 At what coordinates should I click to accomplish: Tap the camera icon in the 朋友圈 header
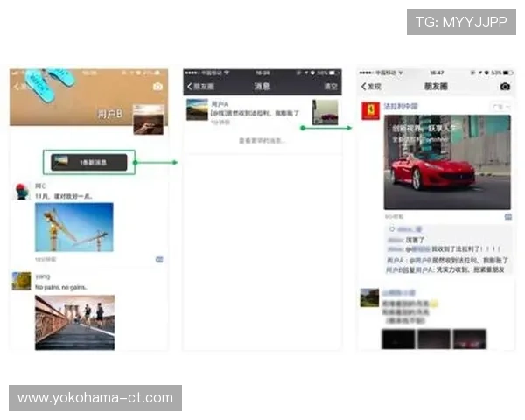coord(505,87)
